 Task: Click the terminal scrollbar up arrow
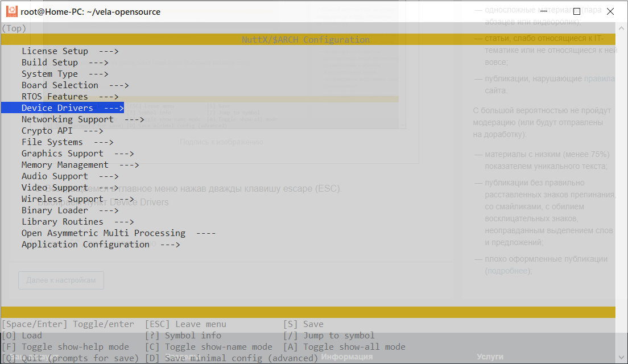(621, 28)
